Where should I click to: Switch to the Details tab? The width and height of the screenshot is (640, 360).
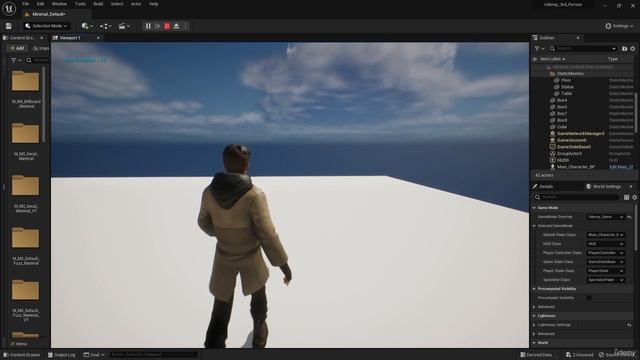(x=546, y=187)
